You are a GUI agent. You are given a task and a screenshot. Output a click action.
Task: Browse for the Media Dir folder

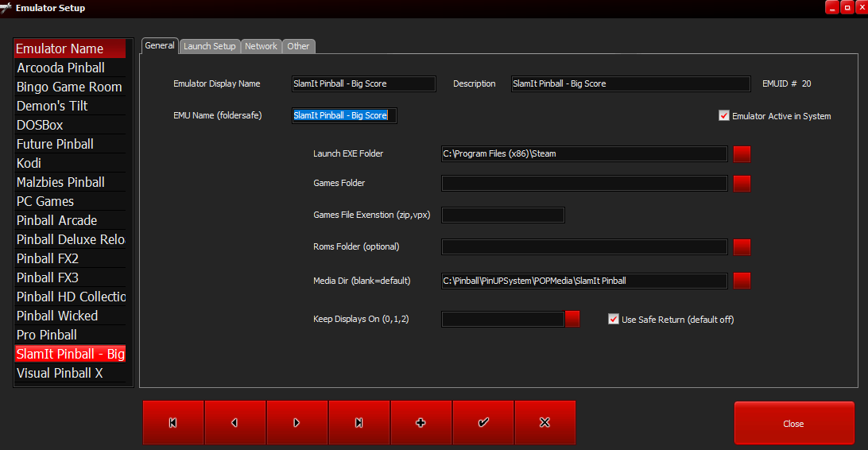pos(742,281)
